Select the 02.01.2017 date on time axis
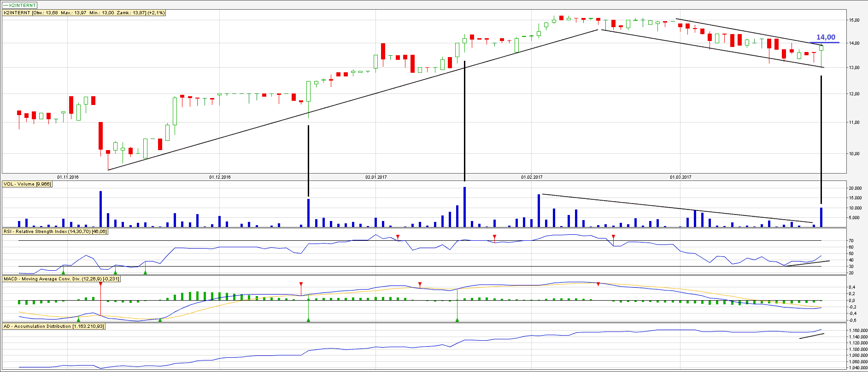Viewport: 868px width, 372px height. tap(376, 177)
